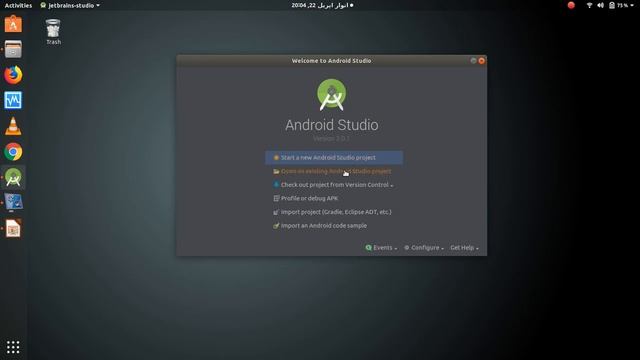
Task: Open the Events dropdown
Action: (381, 248)
